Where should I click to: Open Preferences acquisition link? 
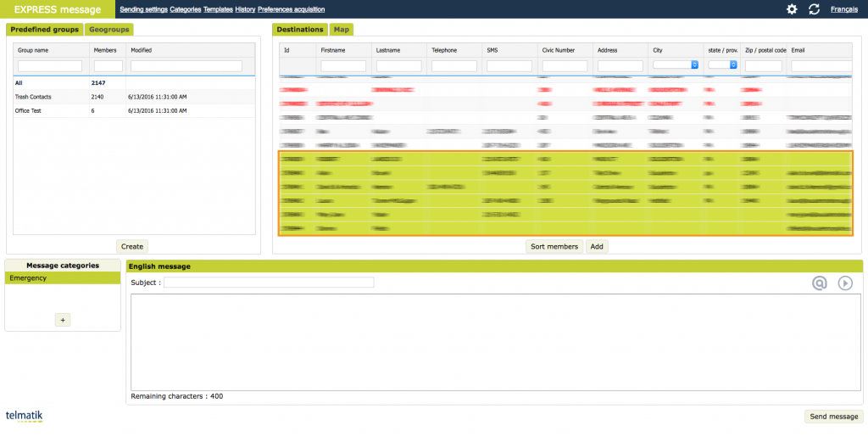292,9
